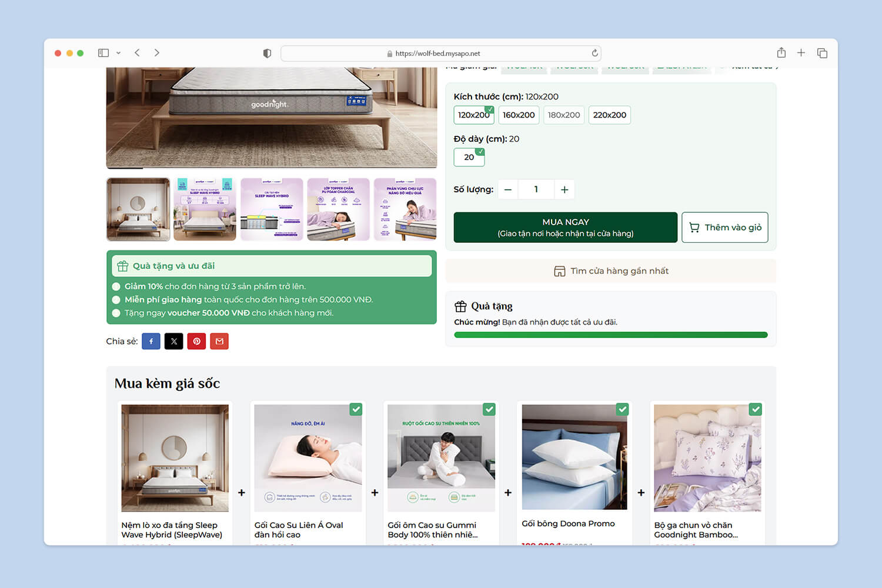Viewport: 882px width, 588px height.
Task: Click the Sleep Wave Hybrid combo product image
Action: pos(175,458)
